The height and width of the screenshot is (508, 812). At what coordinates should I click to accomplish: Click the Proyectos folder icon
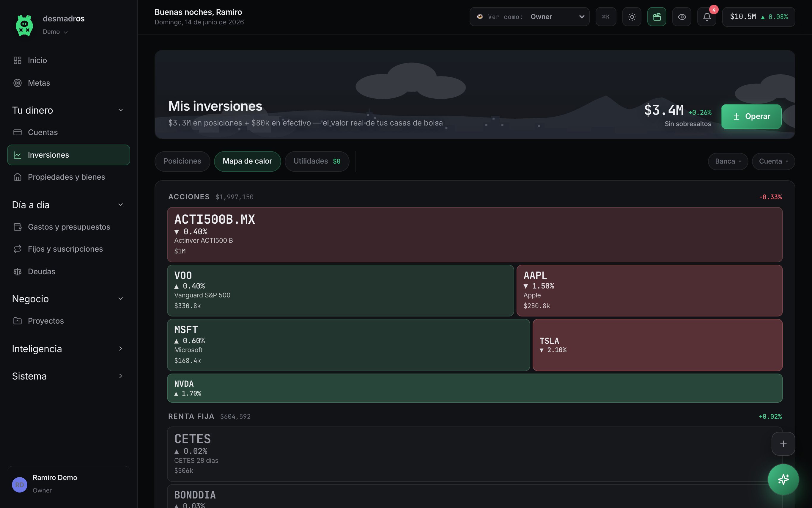[x=18, y=321]
